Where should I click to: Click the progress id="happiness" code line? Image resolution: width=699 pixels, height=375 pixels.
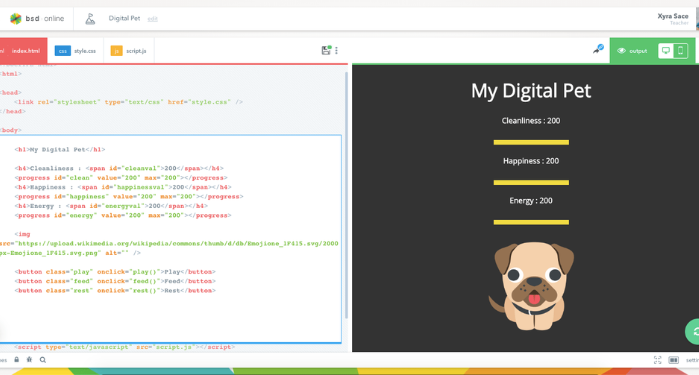(x=129, y=196)
